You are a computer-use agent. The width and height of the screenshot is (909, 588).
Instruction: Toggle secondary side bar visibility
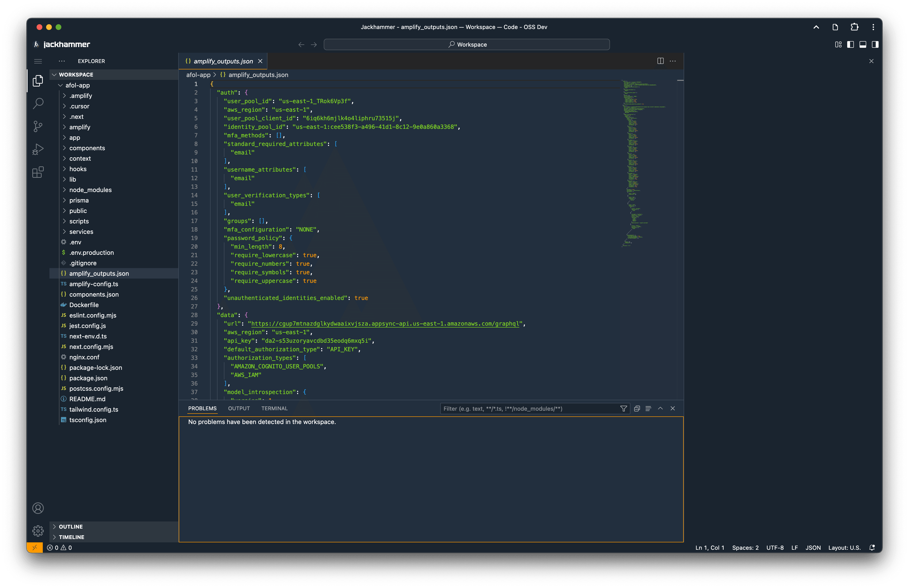[875, 45]
